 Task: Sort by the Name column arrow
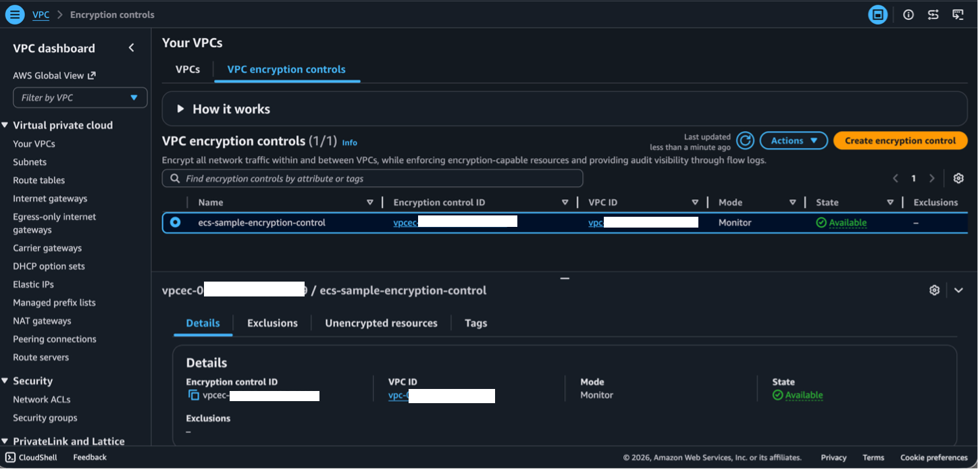tap(370, 203)
